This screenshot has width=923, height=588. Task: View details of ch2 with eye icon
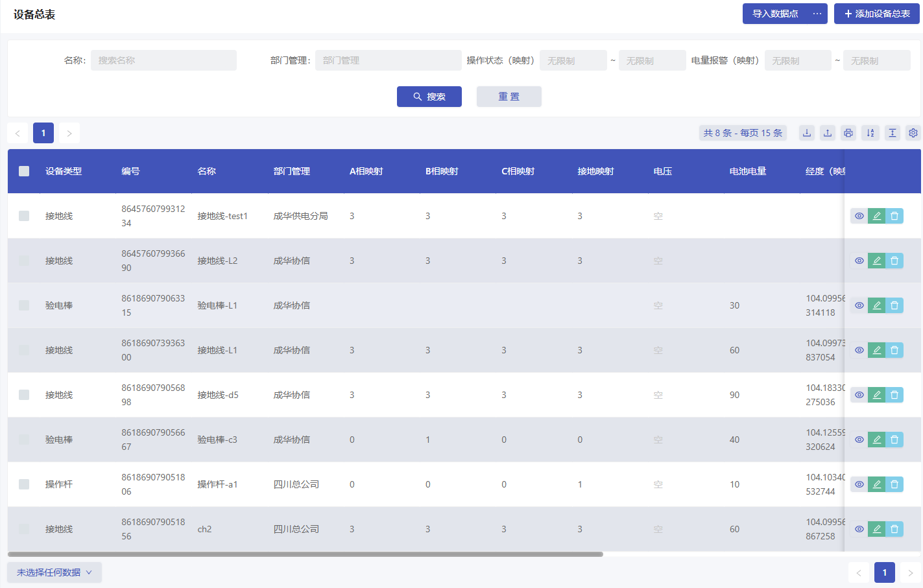pos(859,529)
